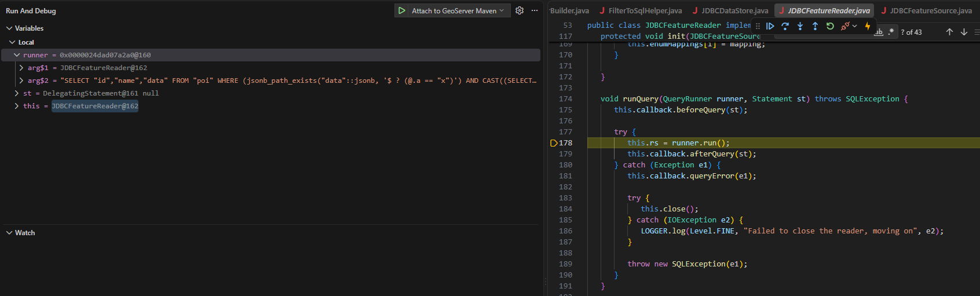
Task: Open the disconnect options dropdown arrow
Action: [x=854, y=26]
